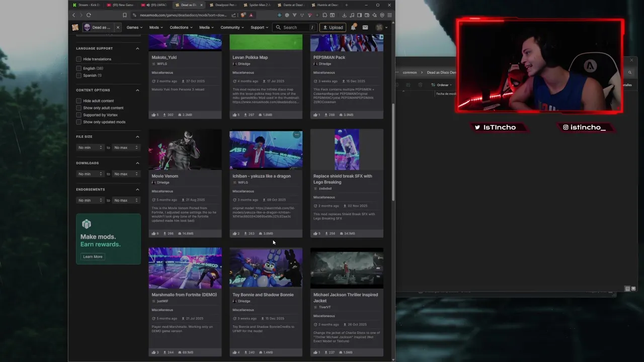Click the Marshmallo from Fortnite thumbnail
This screenshot has width=644, height=362.
click(185, 267)
